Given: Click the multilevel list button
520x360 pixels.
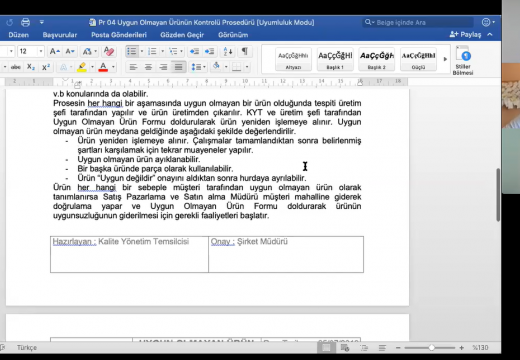Looking at the screenshot, I should point(173,51).
